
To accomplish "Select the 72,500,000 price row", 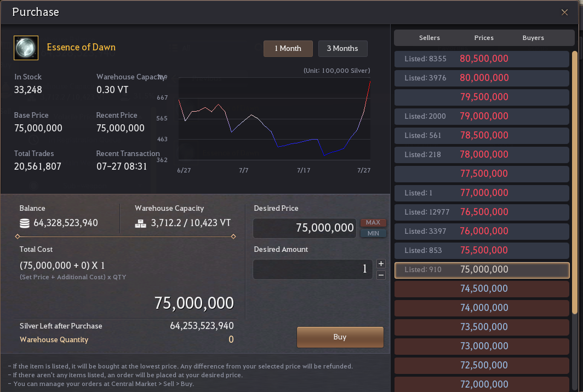I will tap(482, 365).
